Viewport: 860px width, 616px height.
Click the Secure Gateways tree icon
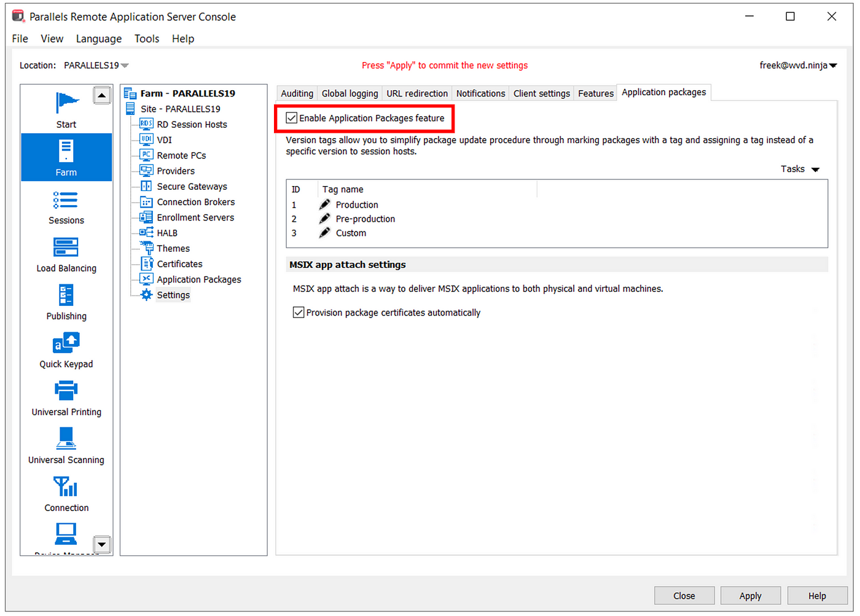tap(146, 186)
